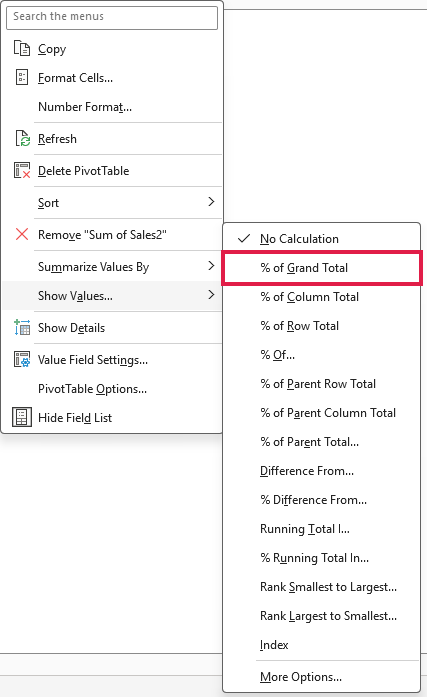Viewport: 427px width, 697px height.
Task: Select % of Parent Column Total
Action: coord(321,413)
